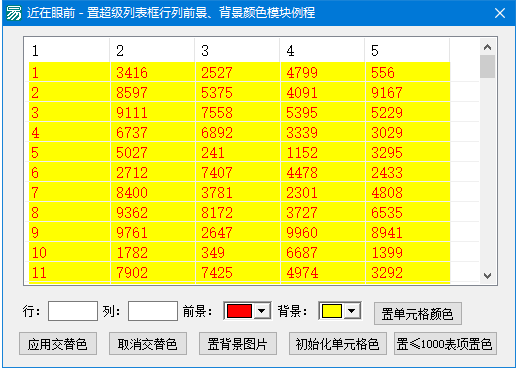Select cell with value 7902
This screenshot has height=370, width=518.
152,272
